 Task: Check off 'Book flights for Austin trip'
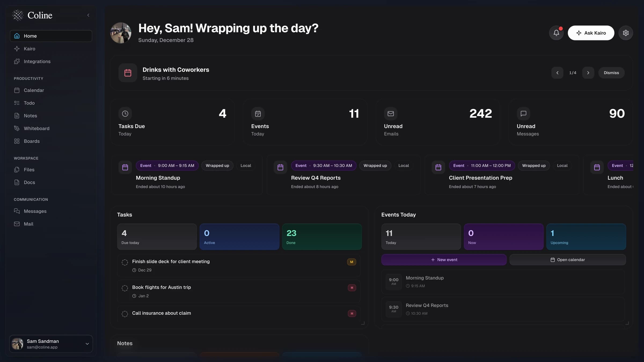(x=125, y=288)
